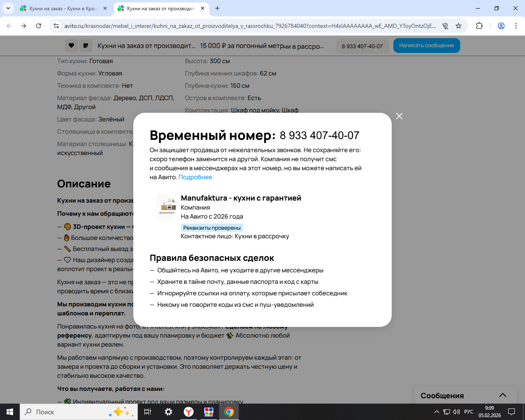The width and height of the screenshot is (525, 420).
Task: Launch Yandex Browser from the taskbar
Action: point(189,412)
